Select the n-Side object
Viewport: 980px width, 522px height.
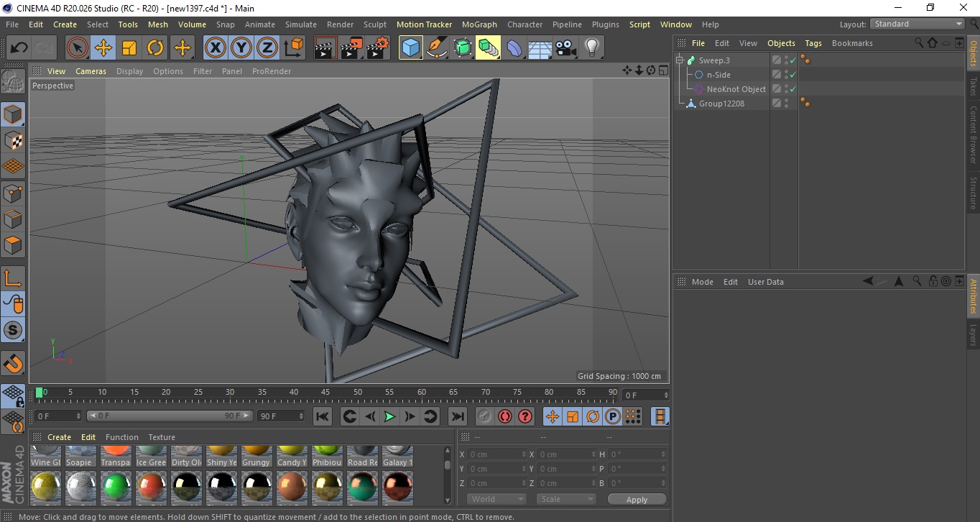(718, 75)
